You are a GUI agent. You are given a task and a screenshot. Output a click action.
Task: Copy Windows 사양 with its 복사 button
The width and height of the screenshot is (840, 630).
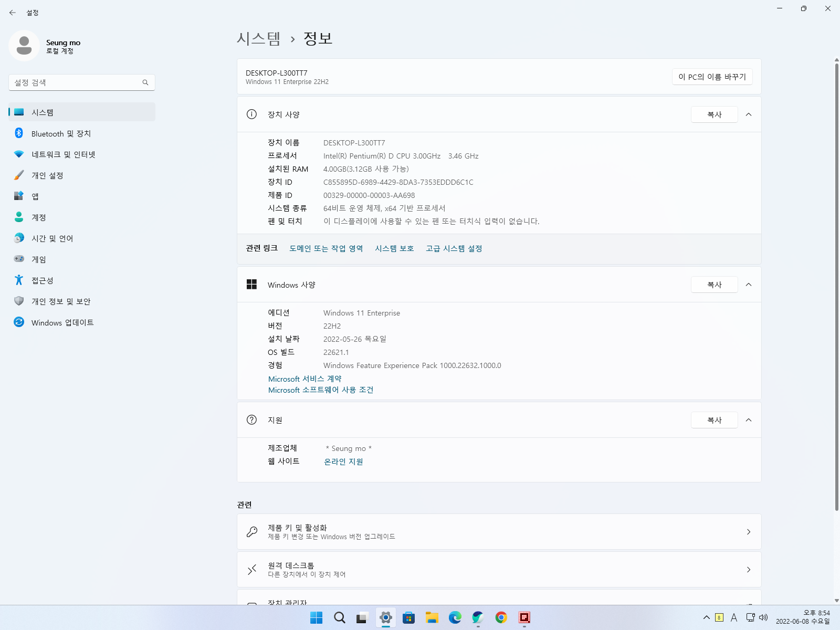pos(715,285)
